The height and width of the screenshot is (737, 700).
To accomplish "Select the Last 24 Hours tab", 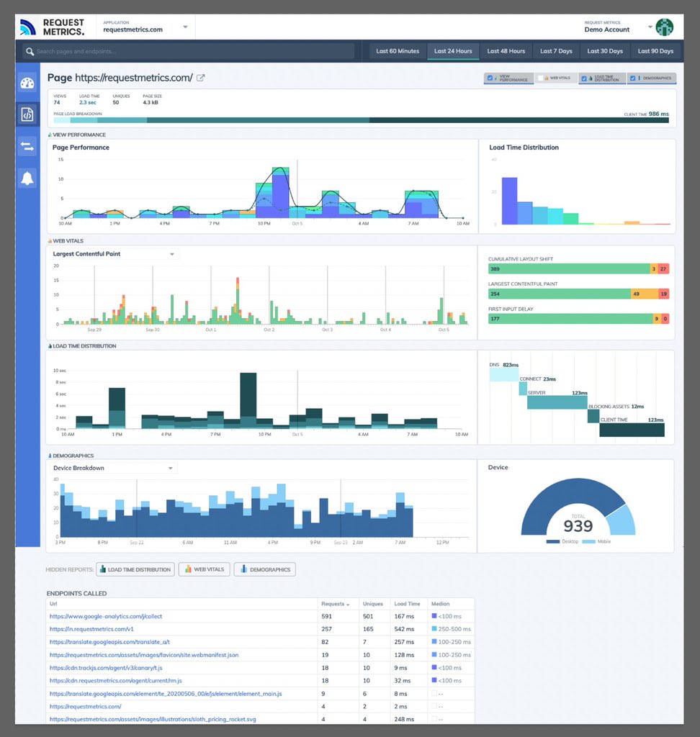I will (x=453, y=51).
